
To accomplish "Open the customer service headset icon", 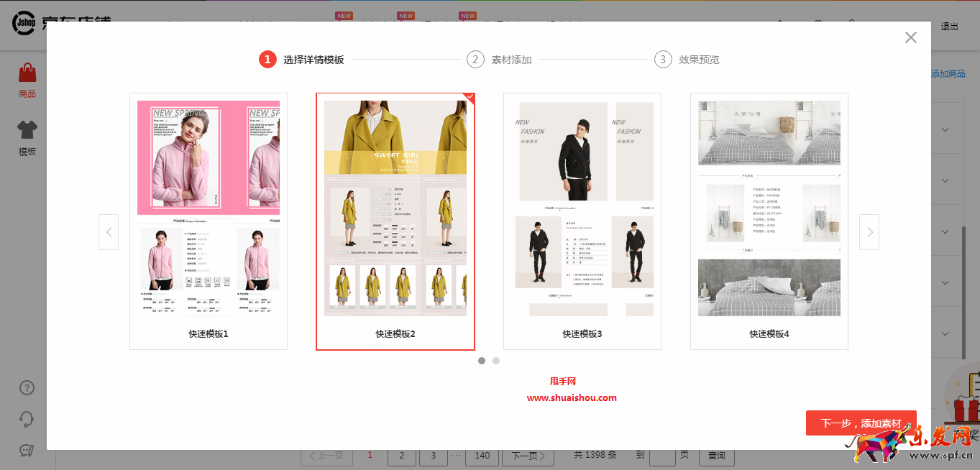I will pos(27,419).
